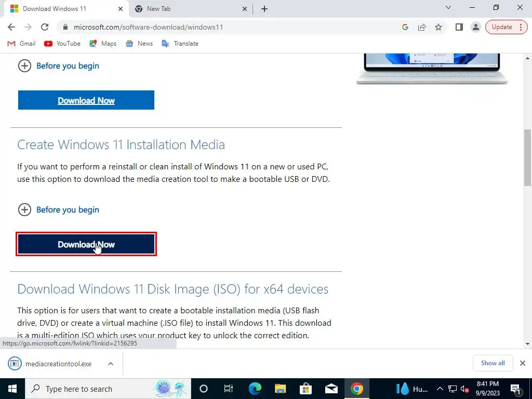Image resolution: width=532 pixels, height=399 pixels.
Task: Bookmark this page with the star
Action: point(438,27)
